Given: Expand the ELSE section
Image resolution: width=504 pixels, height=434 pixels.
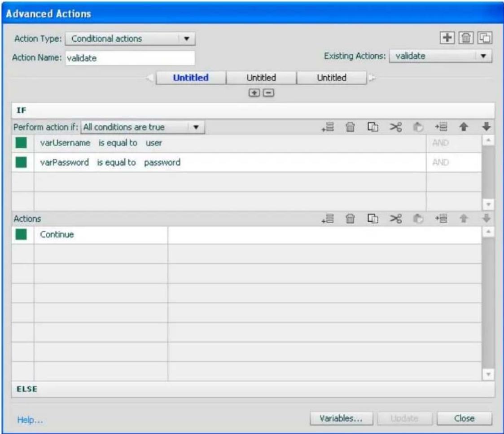Looking at the screenshot, I should coord(253,389).
